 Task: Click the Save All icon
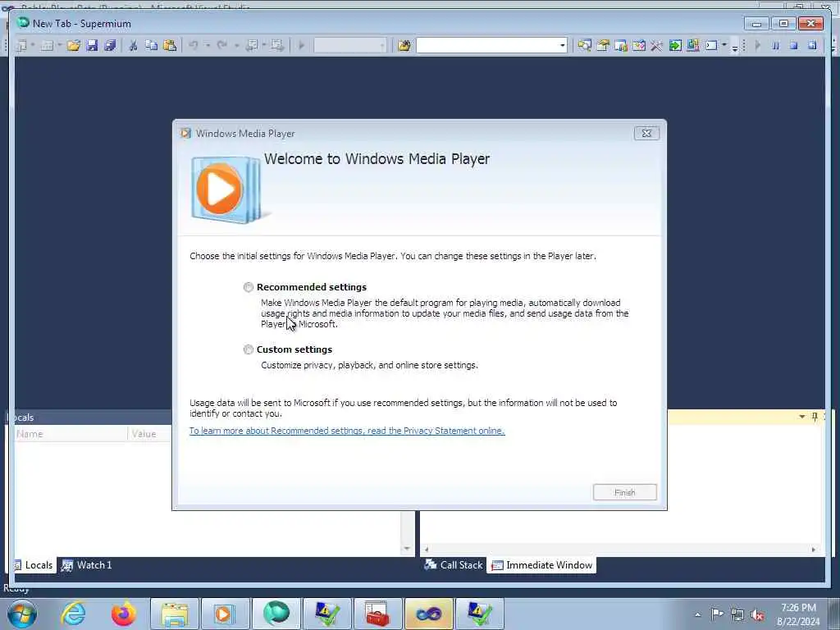(x=111, y=46)
